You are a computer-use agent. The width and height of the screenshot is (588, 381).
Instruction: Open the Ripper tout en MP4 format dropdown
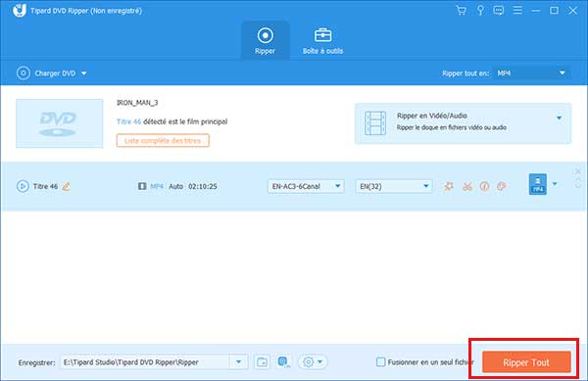tap(531, 73)
